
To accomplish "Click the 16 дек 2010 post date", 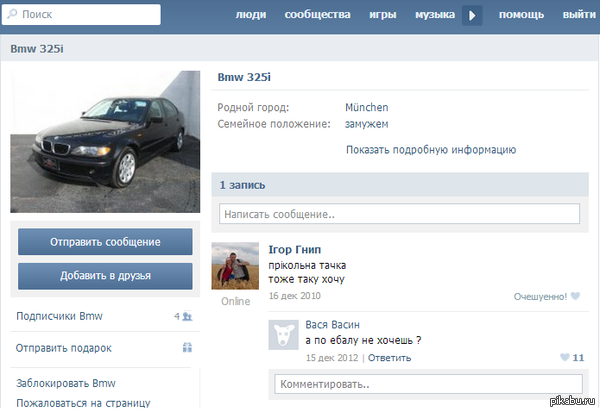I will pyautogui.click(x=295, y=296).
